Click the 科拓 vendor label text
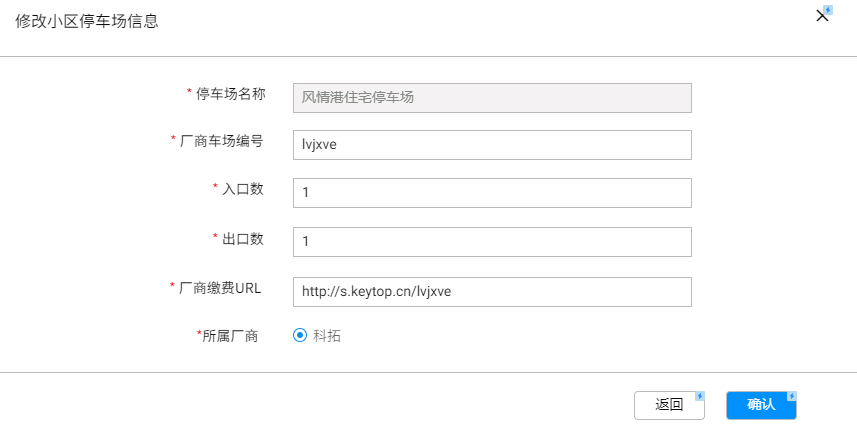Screen dimensions: 857x439 [x=327, y=336]
